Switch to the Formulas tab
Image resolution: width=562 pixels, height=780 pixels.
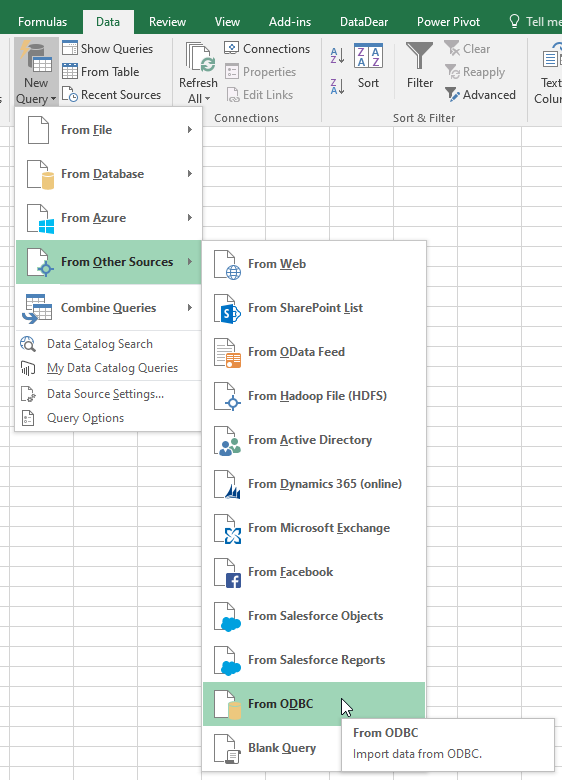pos(42,22)
